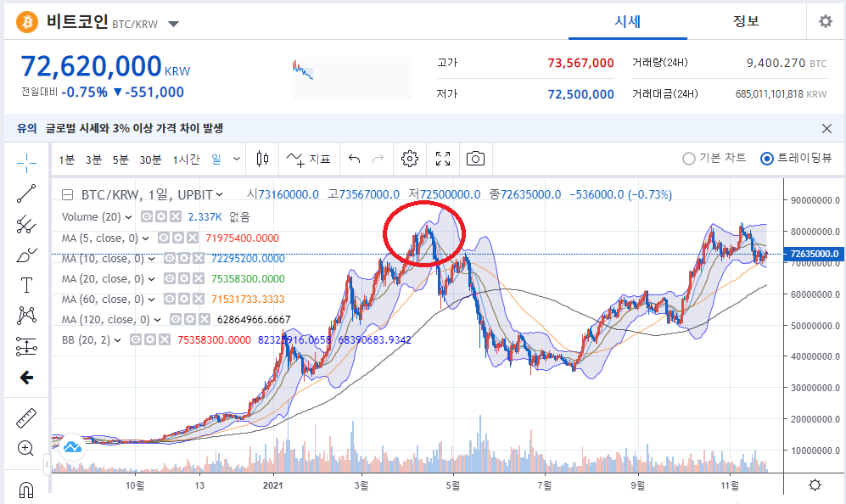The image size is (846, 504).
Task: Take a chart snapshot with camera icon
Action: point(475,159)
